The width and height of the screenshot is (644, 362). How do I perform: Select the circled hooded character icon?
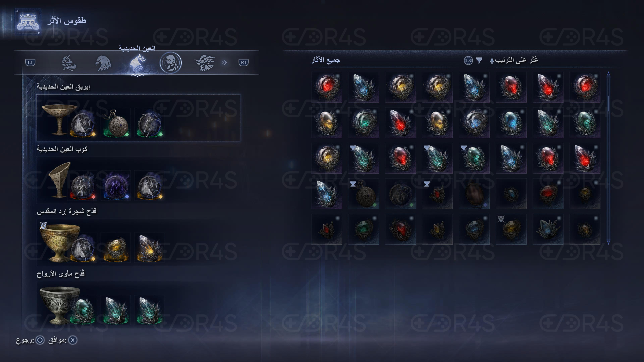click(171, 63)
